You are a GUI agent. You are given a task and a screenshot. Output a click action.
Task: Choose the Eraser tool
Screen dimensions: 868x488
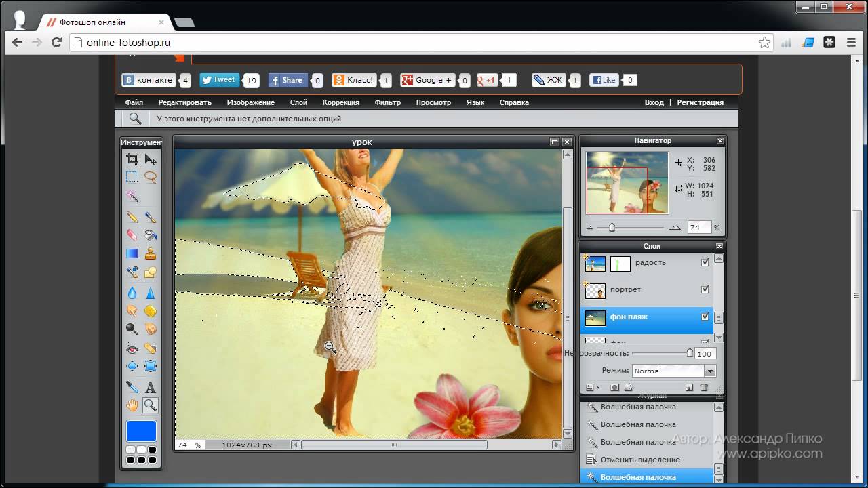point(132,235)
